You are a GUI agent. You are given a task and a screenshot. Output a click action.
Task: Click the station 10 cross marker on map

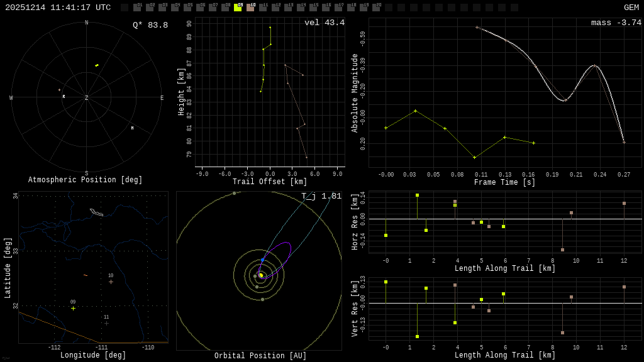pos(111,282)
